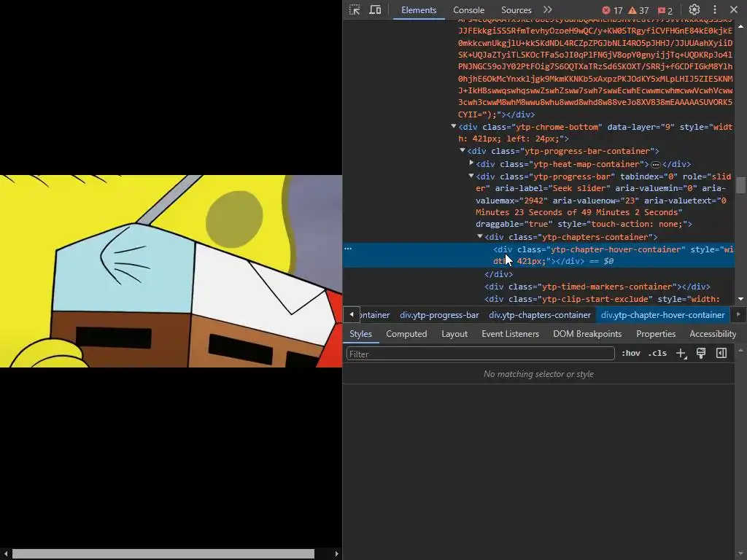Show more DevTools tabs chevron
Image resolution: width=747 pixels, height=560 pixels.
pos(548,9)
